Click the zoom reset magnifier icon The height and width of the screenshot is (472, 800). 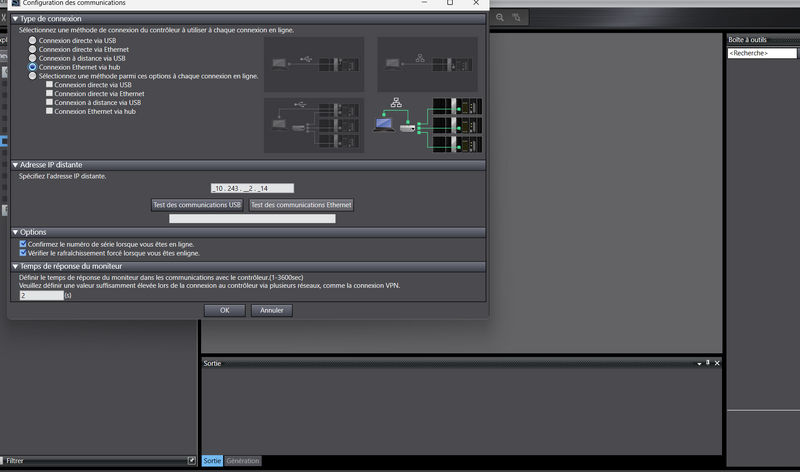tap(518, 18)
